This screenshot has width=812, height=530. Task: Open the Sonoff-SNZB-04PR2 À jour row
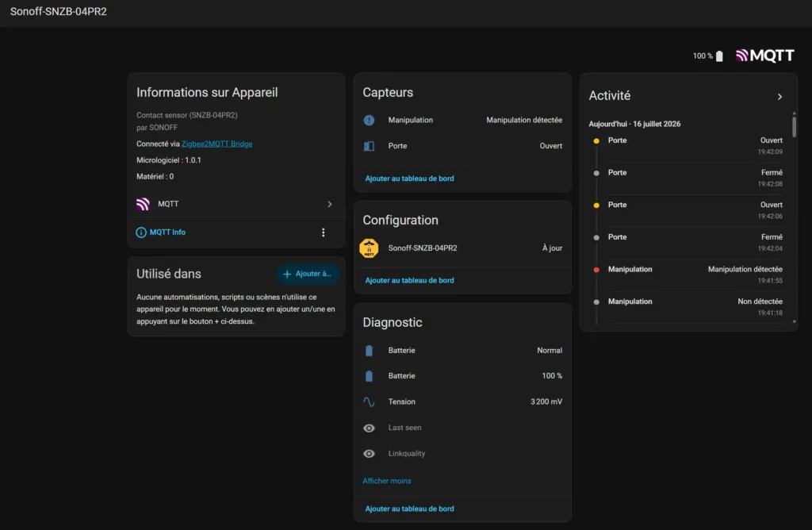[462, 248]
